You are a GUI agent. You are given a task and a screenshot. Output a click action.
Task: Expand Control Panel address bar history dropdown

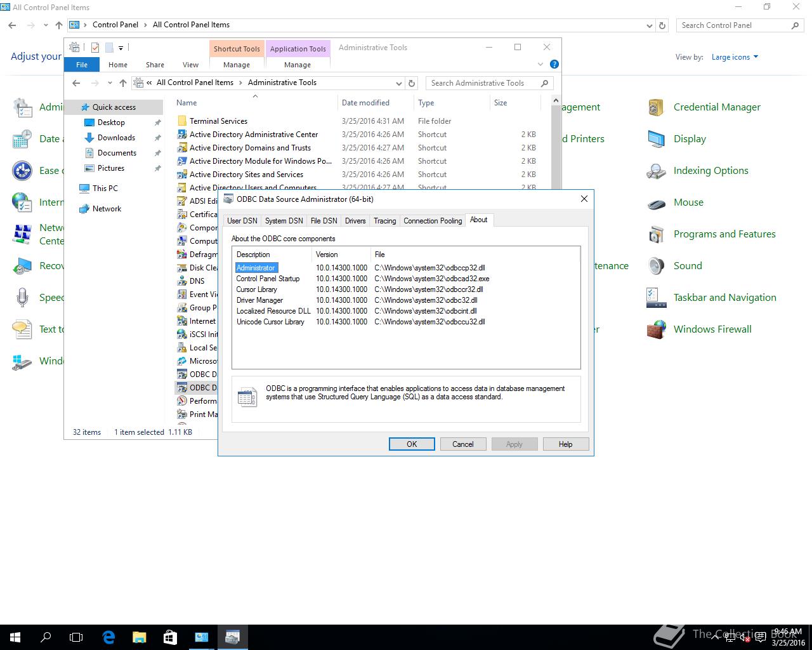pyautogui.click(x=650, y=25)
